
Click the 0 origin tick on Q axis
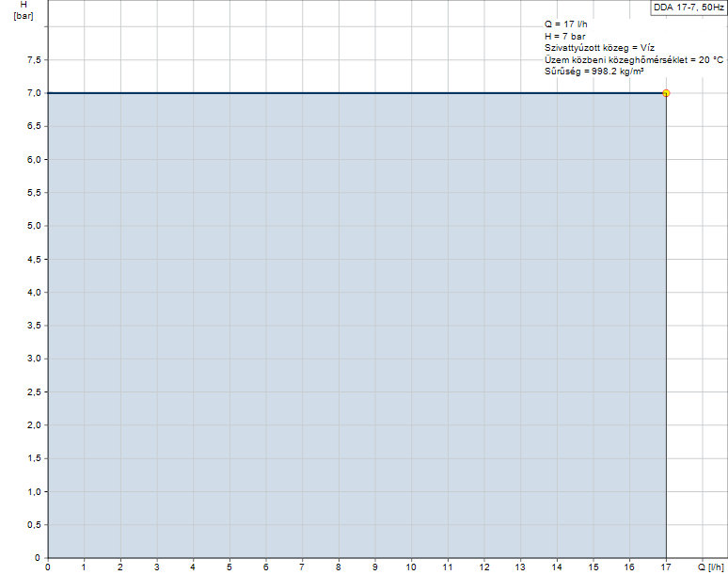tap(48, 567)
